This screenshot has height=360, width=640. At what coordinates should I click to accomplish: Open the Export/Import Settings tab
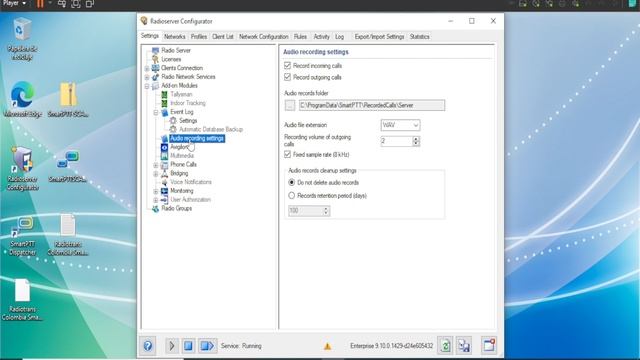point(379,37)
